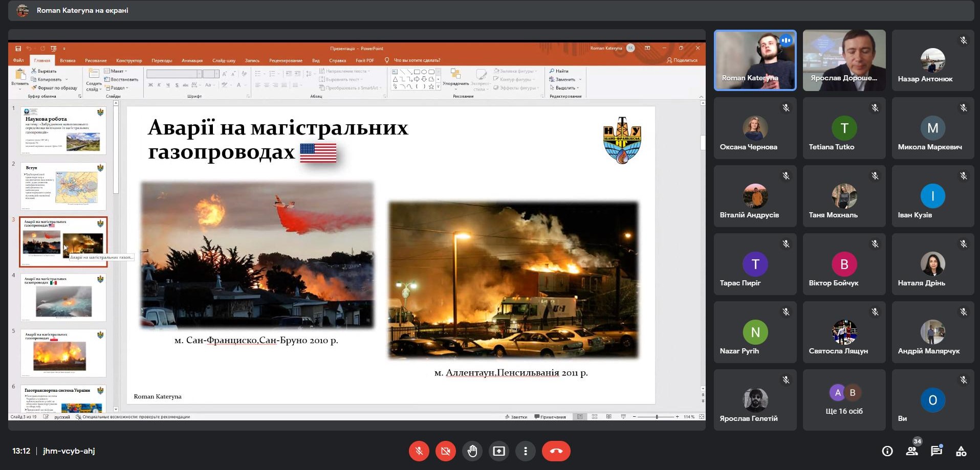Click the Поделиться share button
Screen dimensions: 980x470
682,60
